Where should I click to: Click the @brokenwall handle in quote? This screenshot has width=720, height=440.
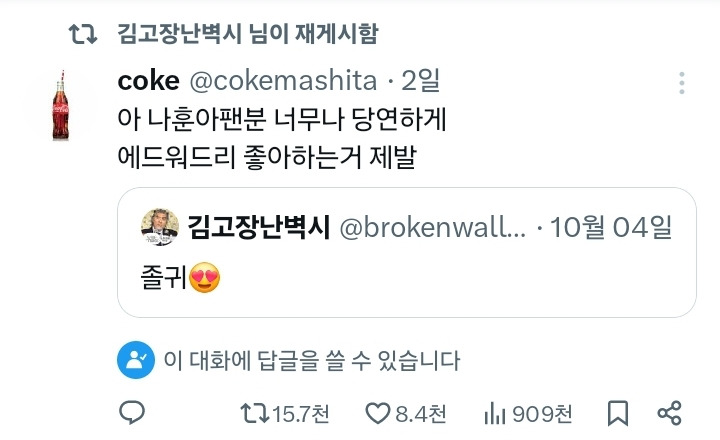pyautogui.click(x=434, y=229)
